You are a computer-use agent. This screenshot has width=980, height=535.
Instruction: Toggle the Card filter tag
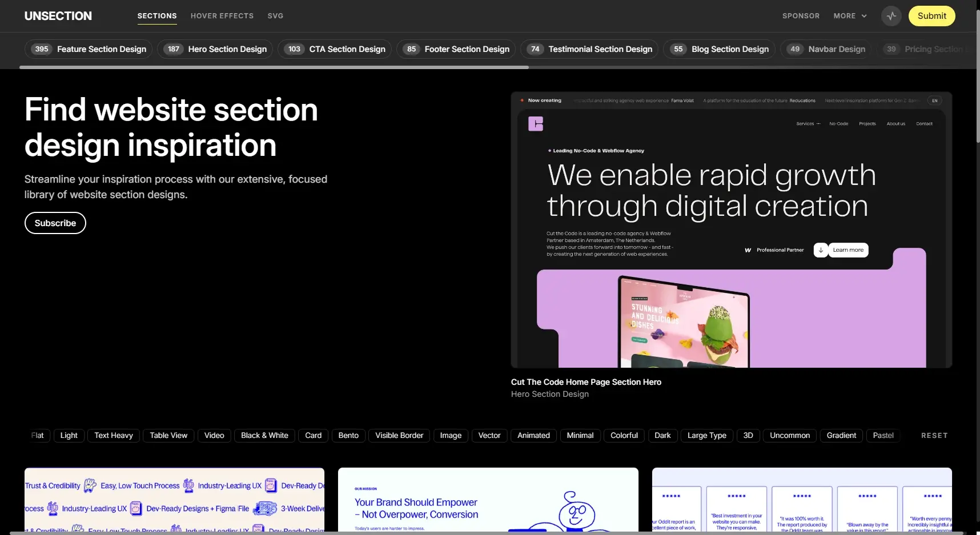(x=314, y=436)
